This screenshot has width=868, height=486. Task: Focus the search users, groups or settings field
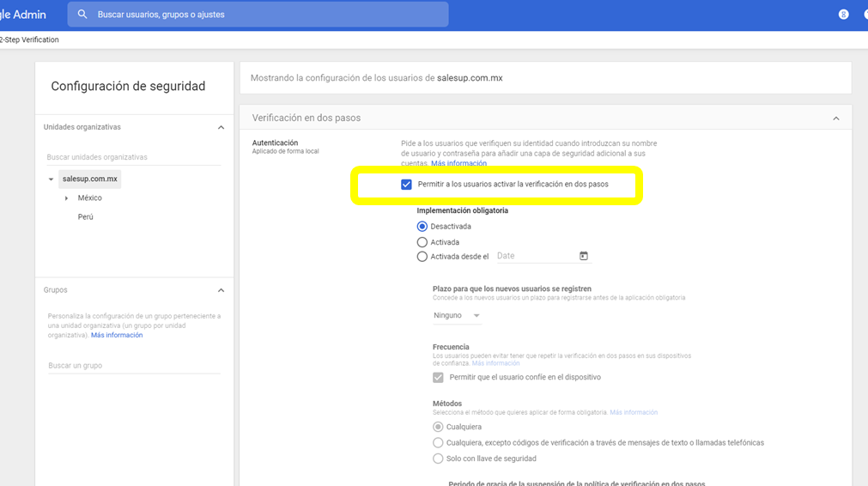258,15
